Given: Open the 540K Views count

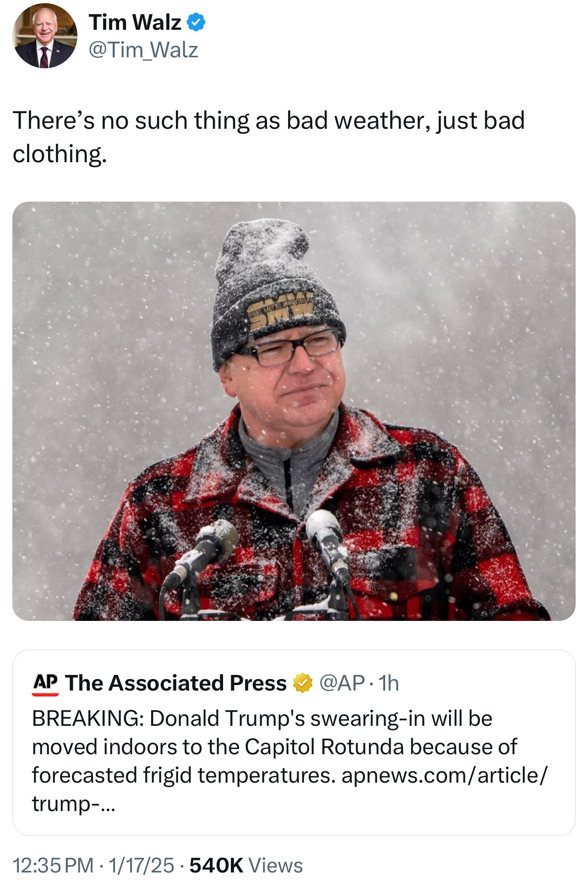Looking at the screenshot, I should (246, 866).
